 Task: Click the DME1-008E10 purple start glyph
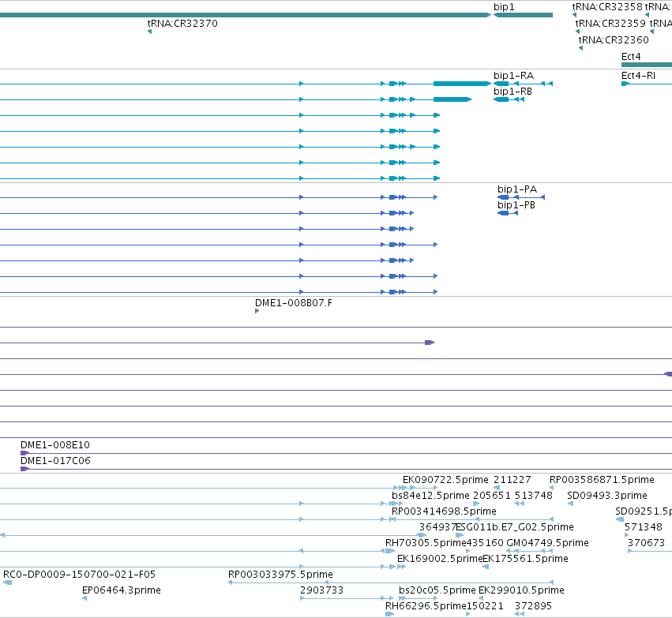click(24, 453)
